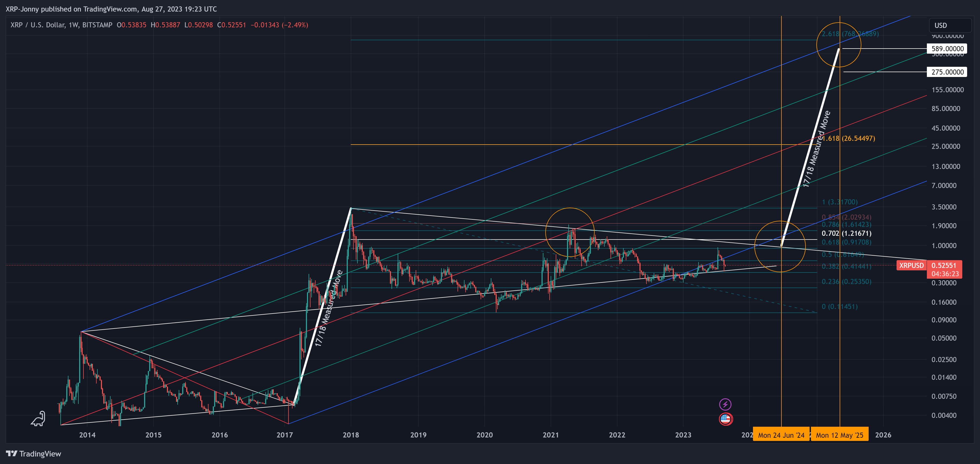The width and height of the screenshot is (980, 464).
Task: Click the 'Mon 12 May '25' date marker
Action: tap(840, 435)
